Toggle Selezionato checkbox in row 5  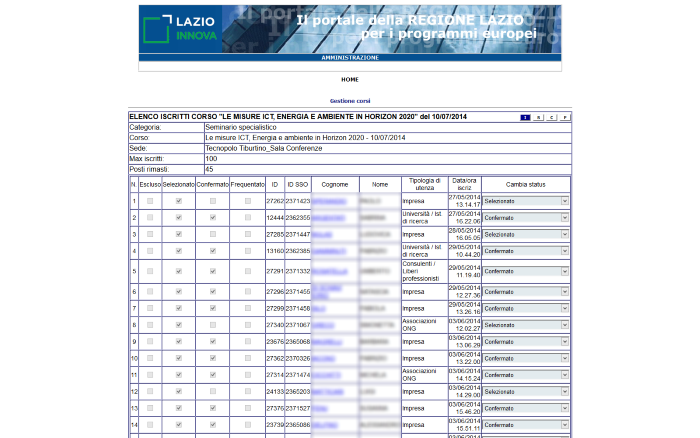click(179, 271)
